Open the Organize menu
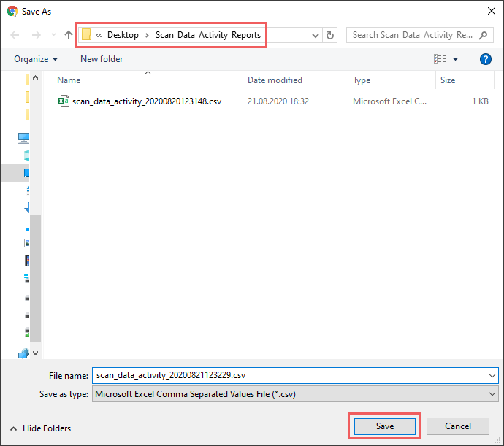 coord(36,59)
